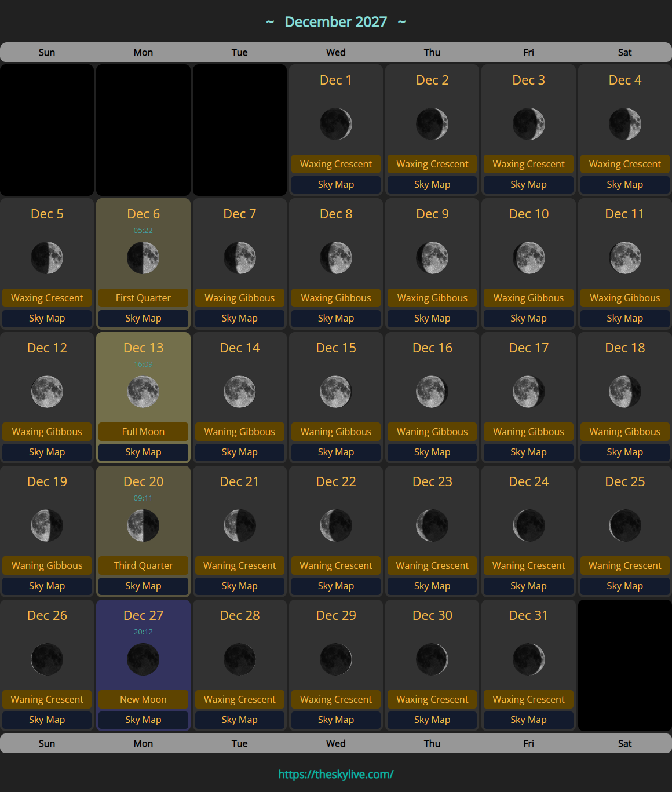Click the Dec 29 moon image
The image size is (672, 792).
(336, 659)
